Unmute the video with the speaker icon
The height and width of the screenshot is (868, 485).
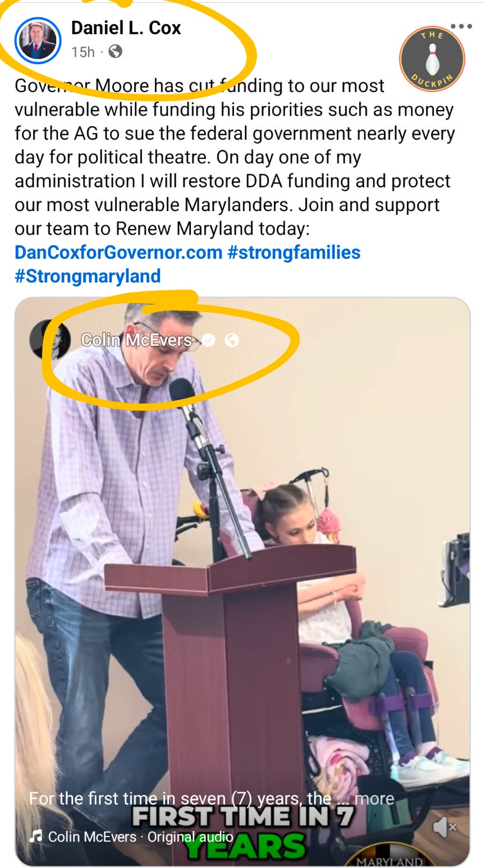(x=444, y=828)
